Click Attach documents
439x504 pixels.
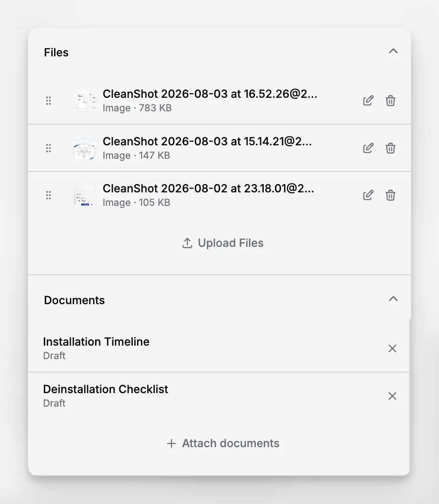click(x=223, y=443)
